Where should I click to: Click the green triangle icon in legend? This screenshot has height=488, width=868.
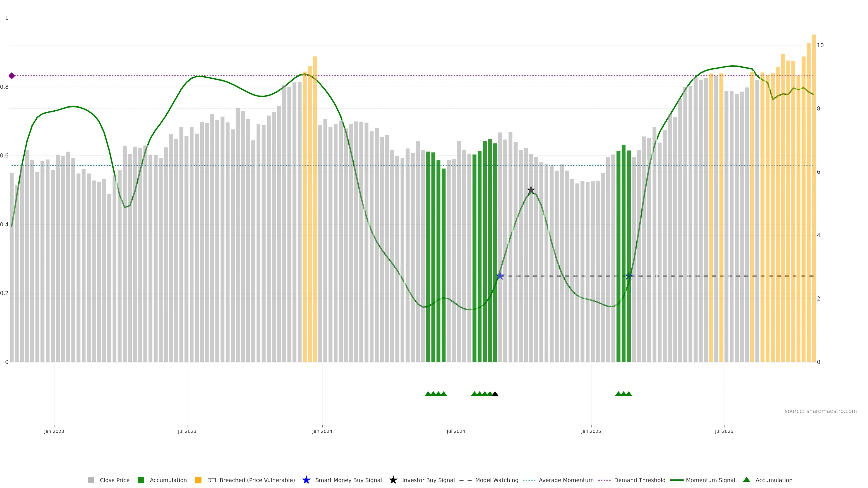746,480
